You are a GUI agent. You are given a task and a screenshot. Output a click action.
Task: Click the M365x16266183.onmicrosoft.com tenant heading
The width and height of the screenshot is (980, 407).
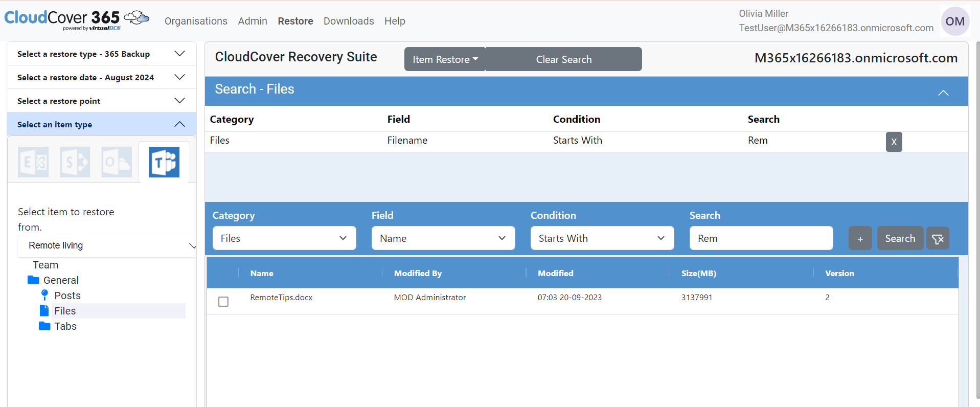[856, 58]
